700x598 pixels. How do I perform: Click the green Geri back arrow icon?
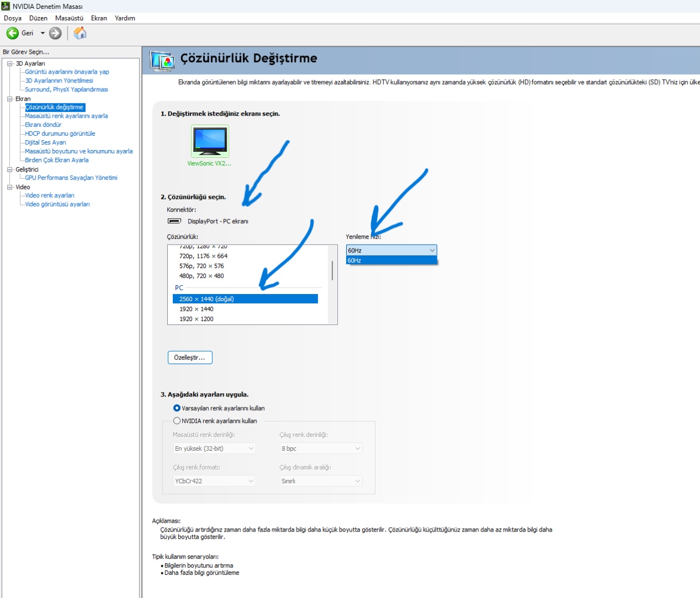tap(12, 33)
